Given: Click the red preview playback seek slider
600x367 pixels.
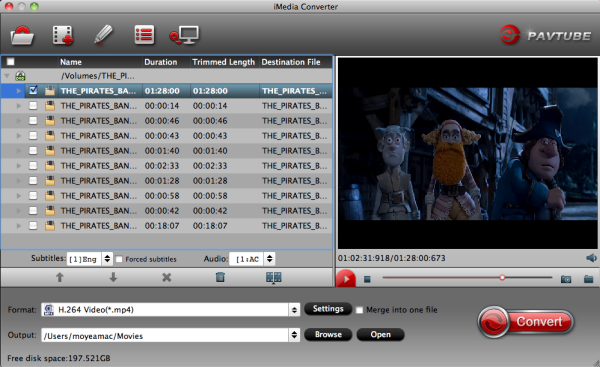Looking at the screenshot, I should [x=467, y=277].
